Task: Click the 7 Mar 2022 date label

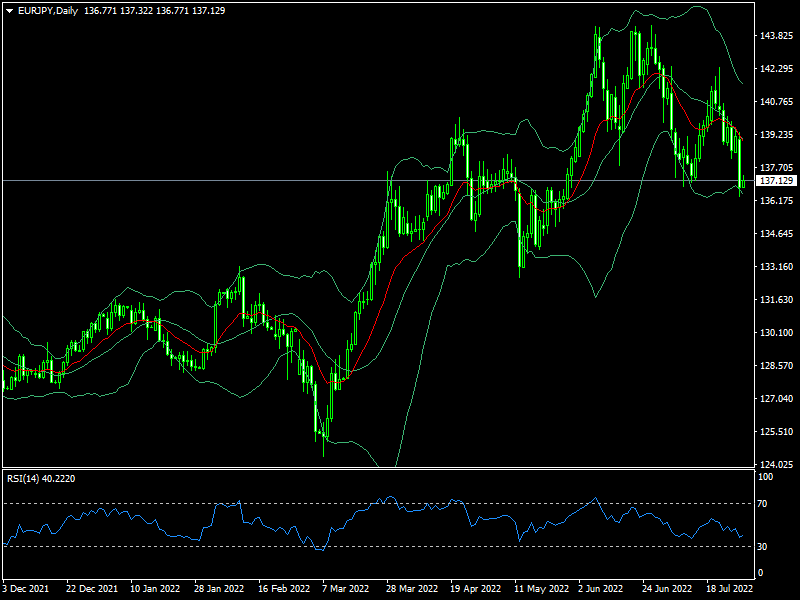Action: (345, 589)
